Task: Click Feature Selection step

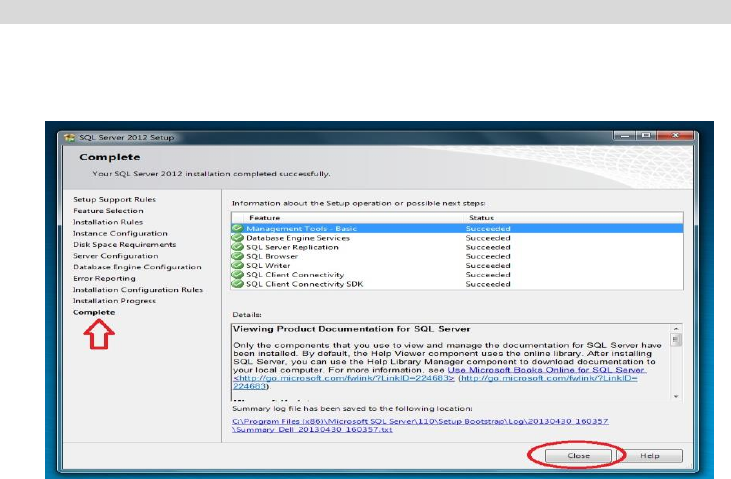Action: click(x=108, y=211)
